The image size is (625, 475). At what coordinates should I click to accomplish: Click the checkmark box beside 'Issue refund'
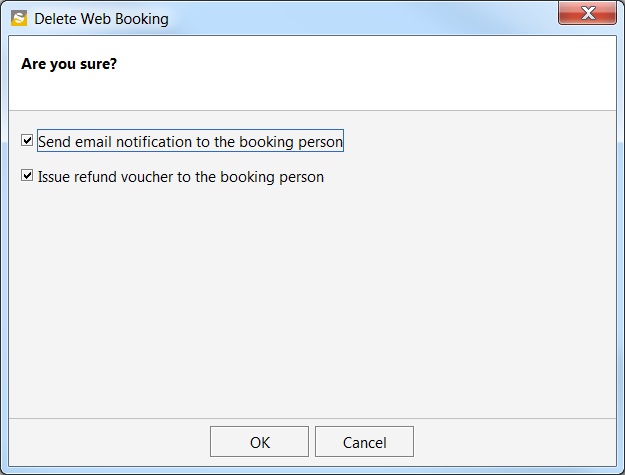[27, 175]
